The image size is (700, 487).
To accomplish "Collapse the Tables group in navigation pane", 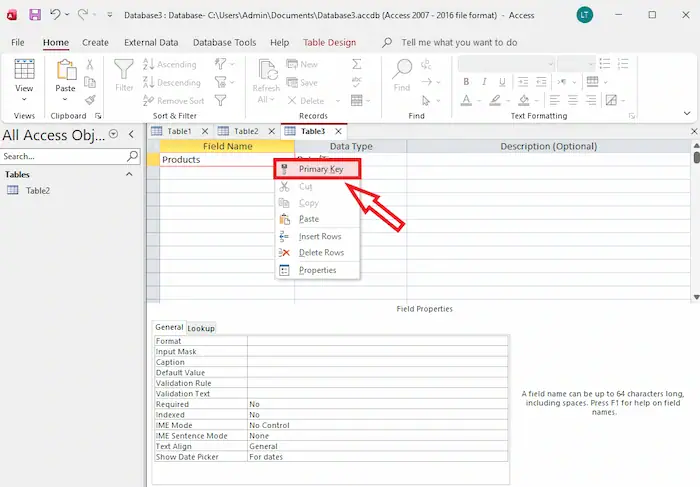I will pos(128,174).
